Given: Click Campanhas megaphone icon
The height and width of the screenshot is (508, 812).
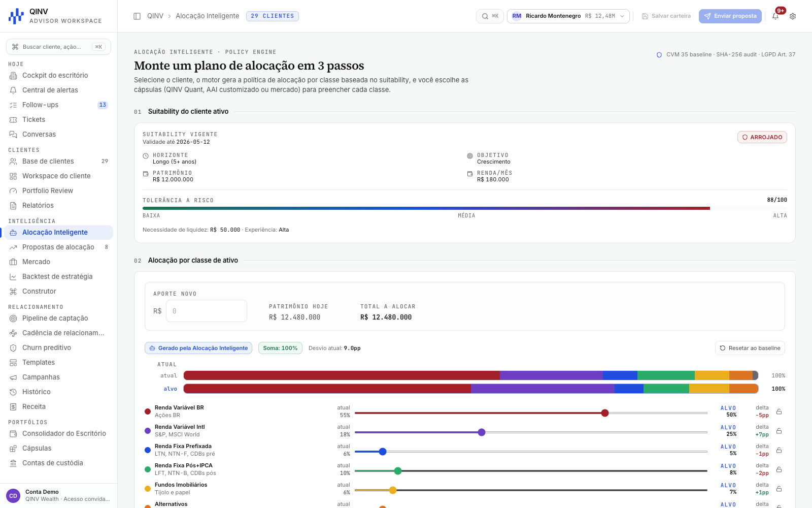Looking at the screenshot, I should click(x=13, y=377).
